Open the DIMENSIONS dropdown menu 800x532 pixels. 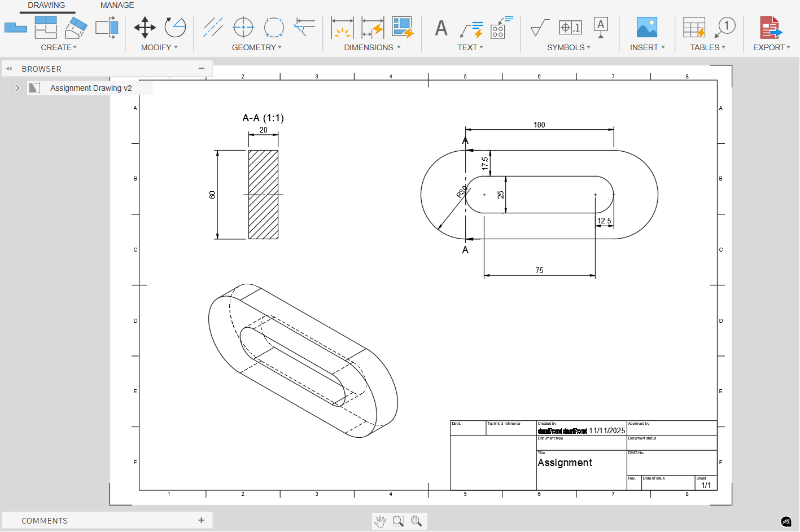pos(373,47)
